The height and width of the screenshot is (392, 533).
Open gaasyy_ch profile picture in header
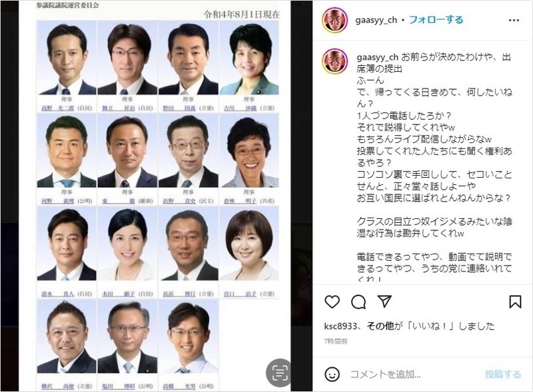[x=335, y=20]
